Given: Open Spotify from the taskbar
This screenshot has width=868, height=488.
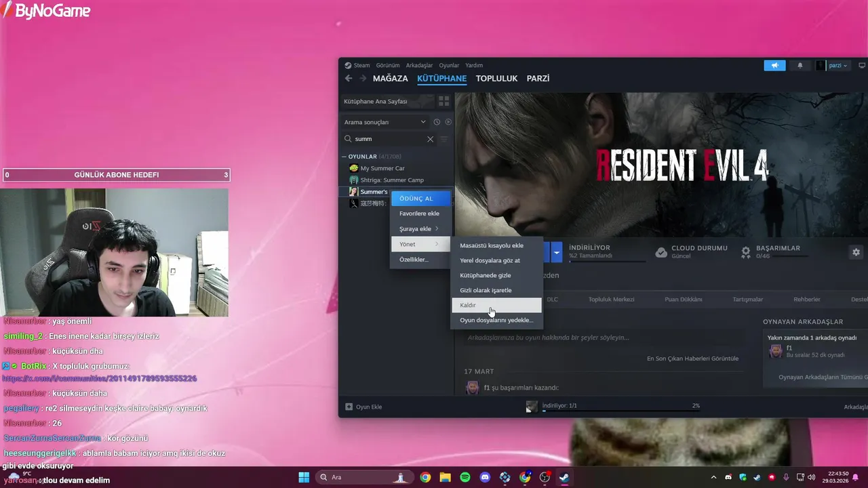Looking at the screenshot, I should coord(465,477).
